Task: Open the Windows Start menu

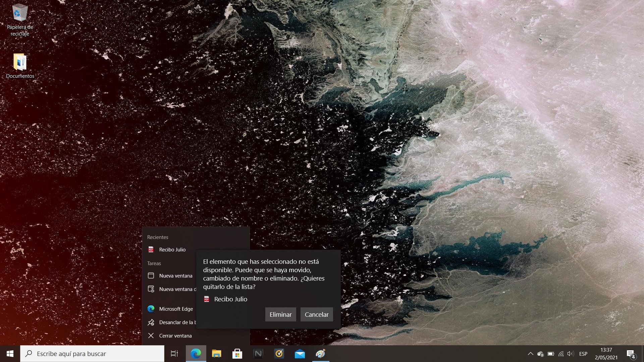Action: click(x=10, y=354)
